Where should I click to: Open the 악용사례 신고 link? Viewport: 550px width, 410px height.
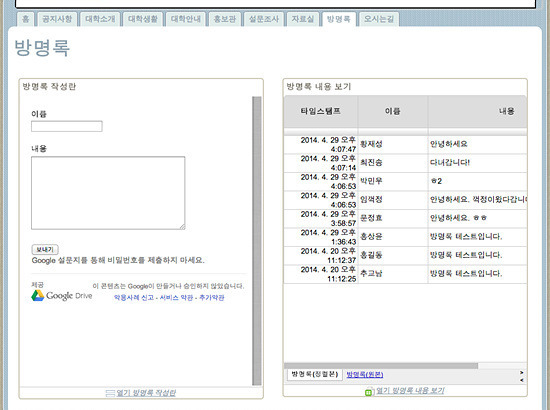(x=134, y=297)
